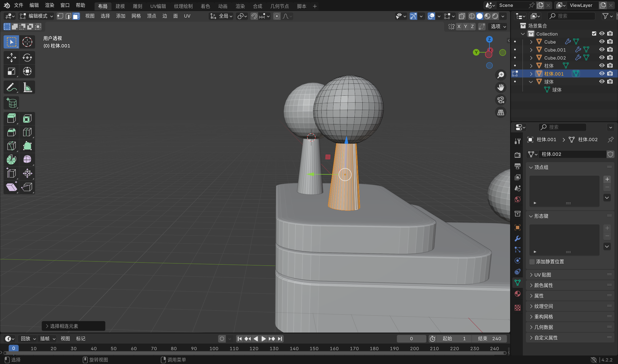Click the 结束 frame field 240
The height and width of the screenshot is (364, 618).
click(490, 339)
